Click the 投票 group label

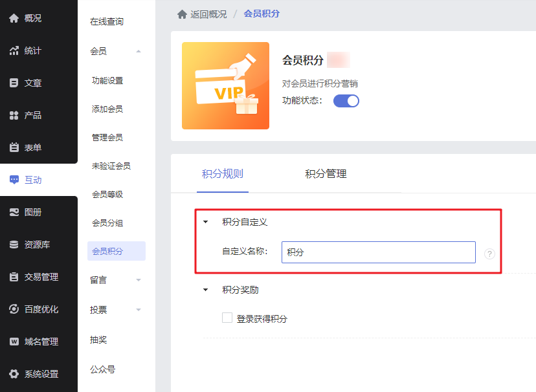point(98,310)
